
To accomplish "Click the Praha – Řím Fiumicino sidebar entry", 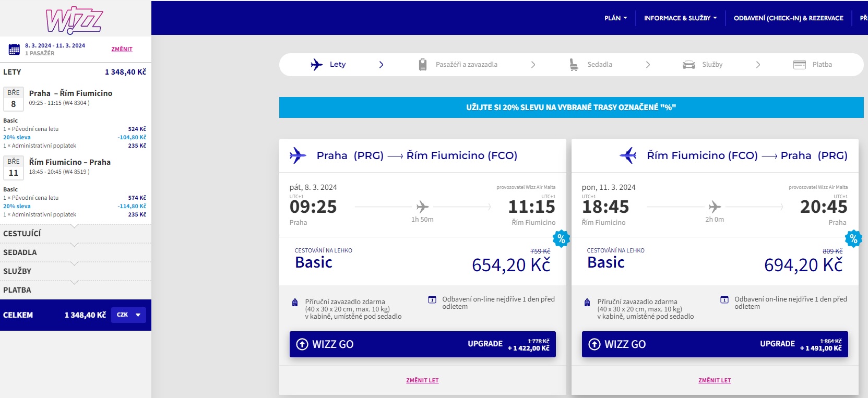I will tap(70, 93).
